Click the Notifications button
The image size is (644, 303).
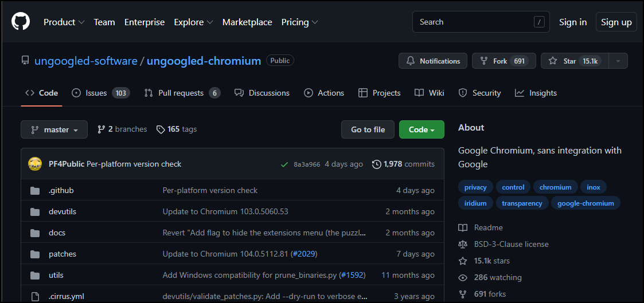click(433, 61)
